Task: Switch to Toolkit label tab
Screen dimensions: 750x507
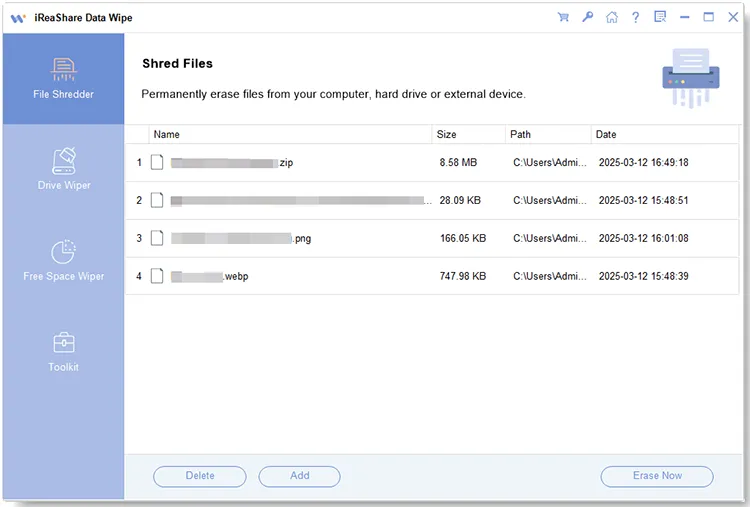Action: (x=64, y=367)
